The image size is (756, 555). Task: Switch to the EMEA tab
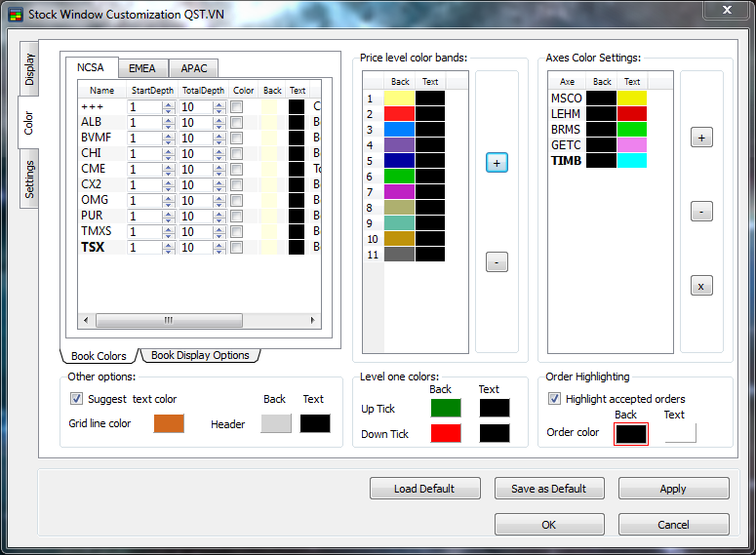pyautogui.click(x=142, y=68)
